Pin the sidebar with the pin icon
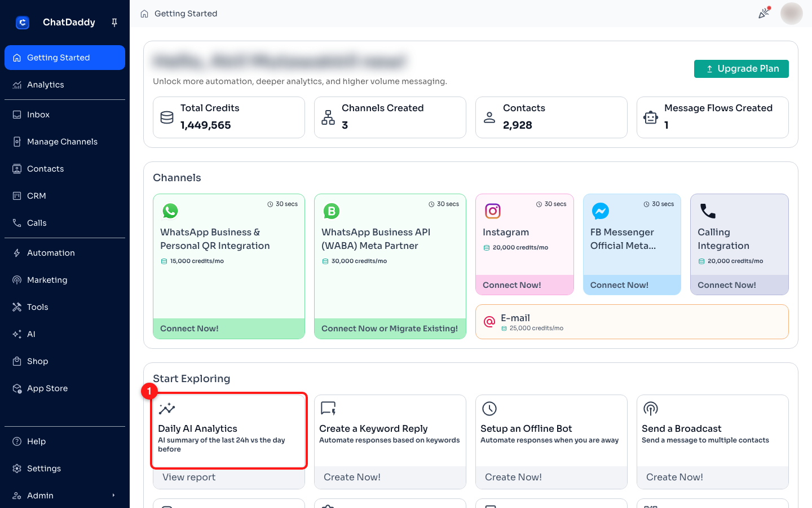Screen dimensions: 812x508 [x=114, y=23]
